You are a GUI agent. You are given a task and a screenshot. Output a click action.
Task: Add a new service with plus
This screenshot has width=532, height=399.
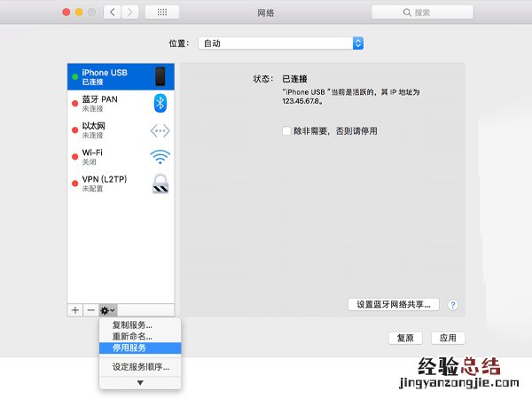pos(75,310)
